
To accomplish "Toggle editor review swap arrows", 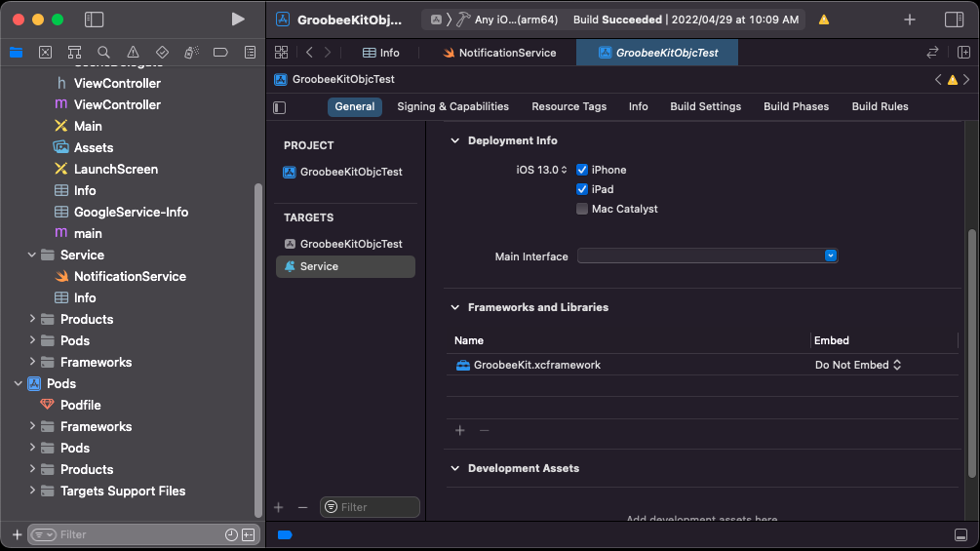I will point(932,53).
